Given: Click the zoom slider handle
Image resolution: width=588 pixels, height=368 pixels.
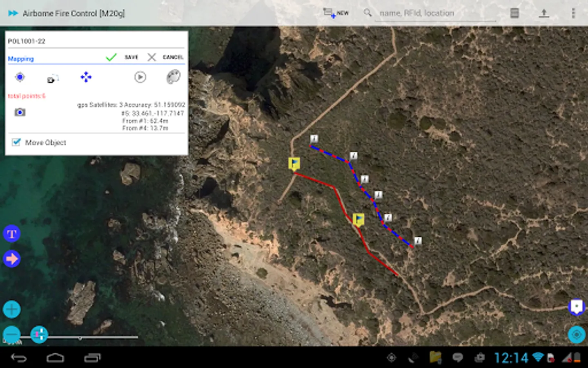Looking at the screenshot, I should pyautogui.click(x=39, y=334).
